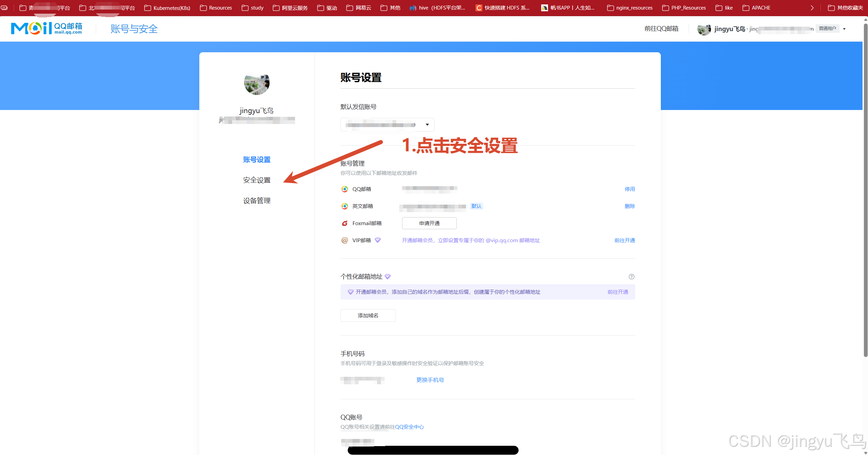Open the hive bookmark icon
This screenshot has height=455, width=868.
pyautogui.click(x=413, y=8)
